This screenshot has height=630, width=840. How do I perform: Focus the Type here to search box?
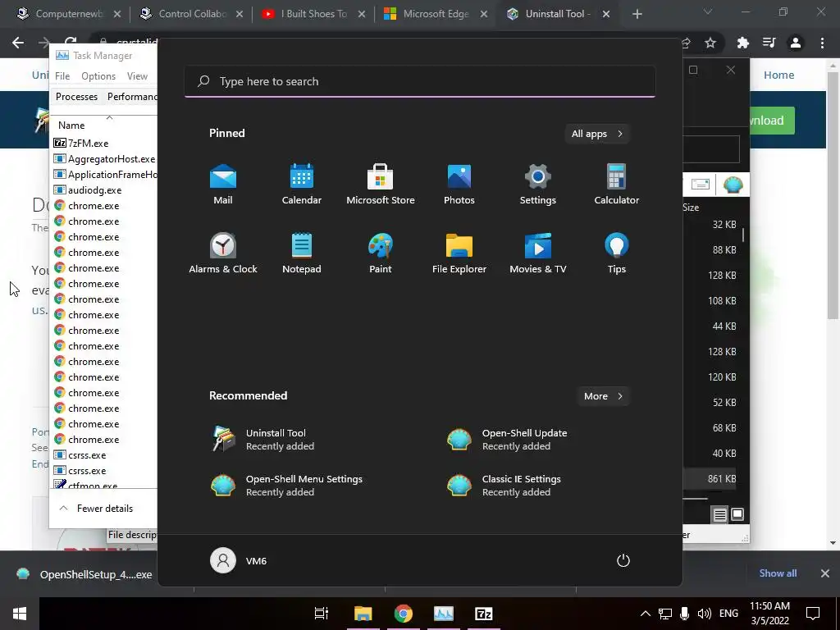click(x=420, y=81)
